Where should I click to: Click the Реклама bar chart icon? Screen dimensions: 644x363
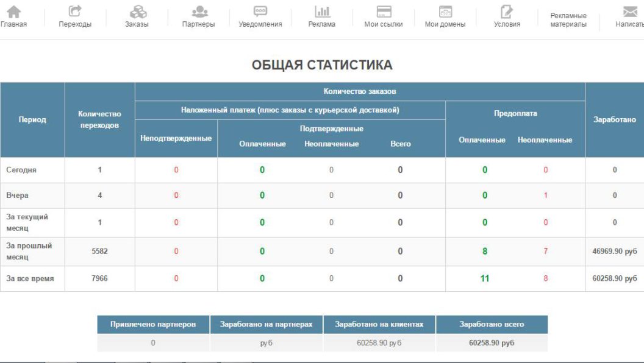[321, 12]
